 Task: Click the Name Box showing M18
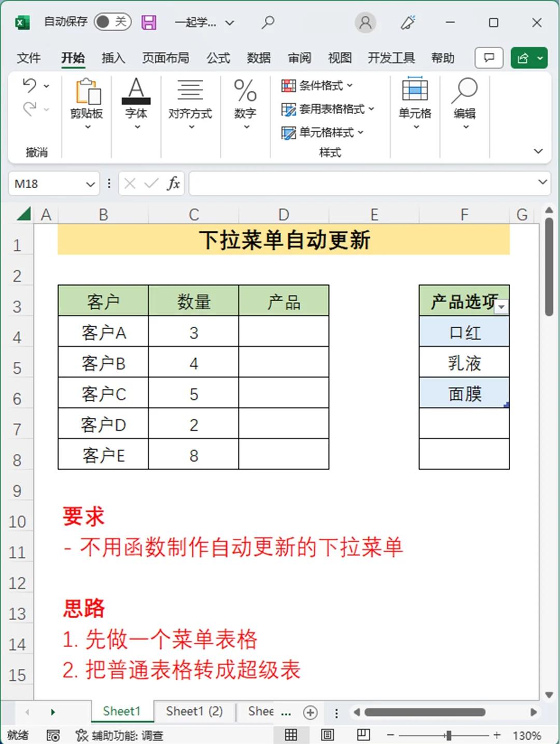[x=47, y=184]
